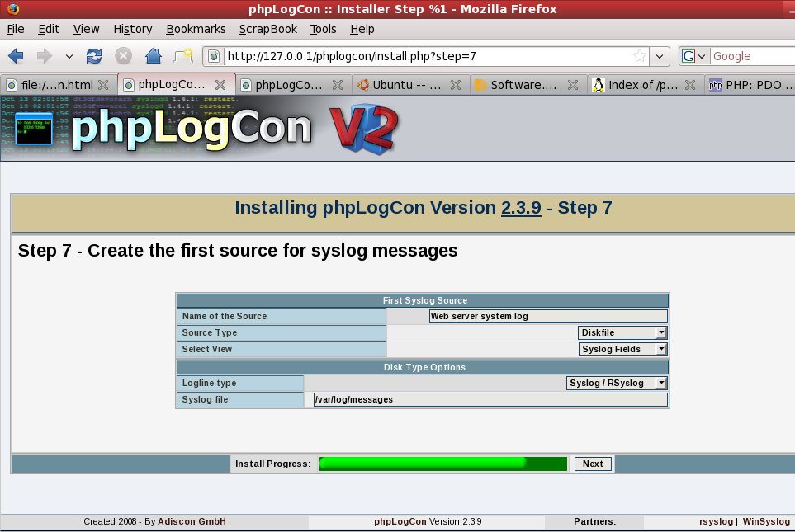The width and height of the screenshot is (795, 532).
Task: Open the Adiscon GmbH footer link
Action: [x=192, y=521]
